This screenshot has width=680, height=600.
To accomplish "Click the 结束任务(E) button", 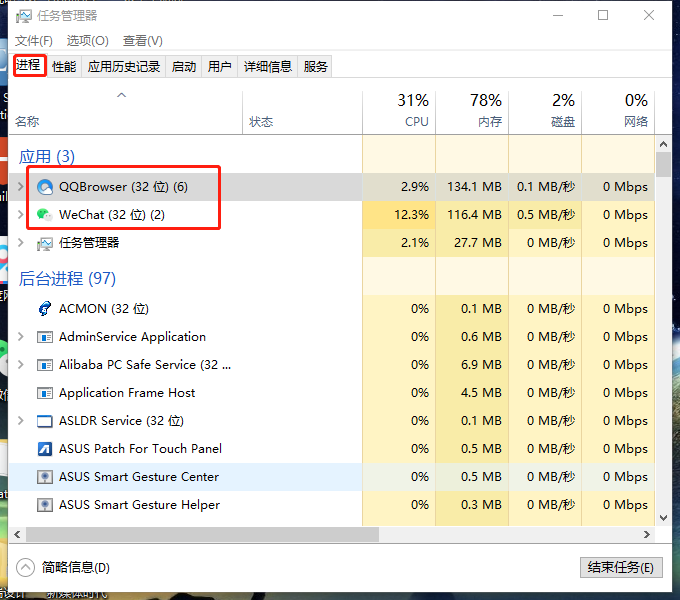I will click(621, 567).
